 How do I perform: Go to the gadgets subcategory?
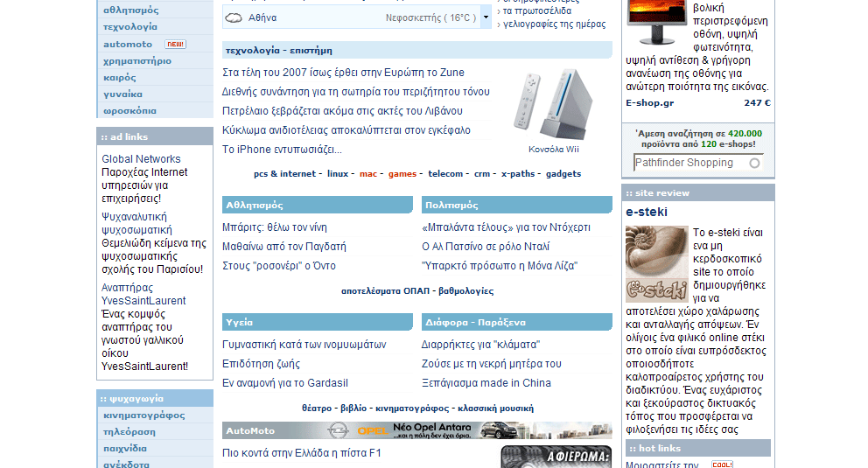pos(563,174)
